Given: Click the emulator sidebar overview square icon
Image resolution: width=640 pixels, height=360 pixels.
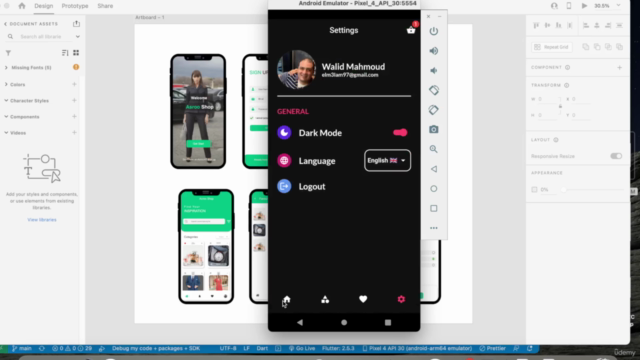Looking at the screenshot, I should pyautogui.click(x=433, y=208).
